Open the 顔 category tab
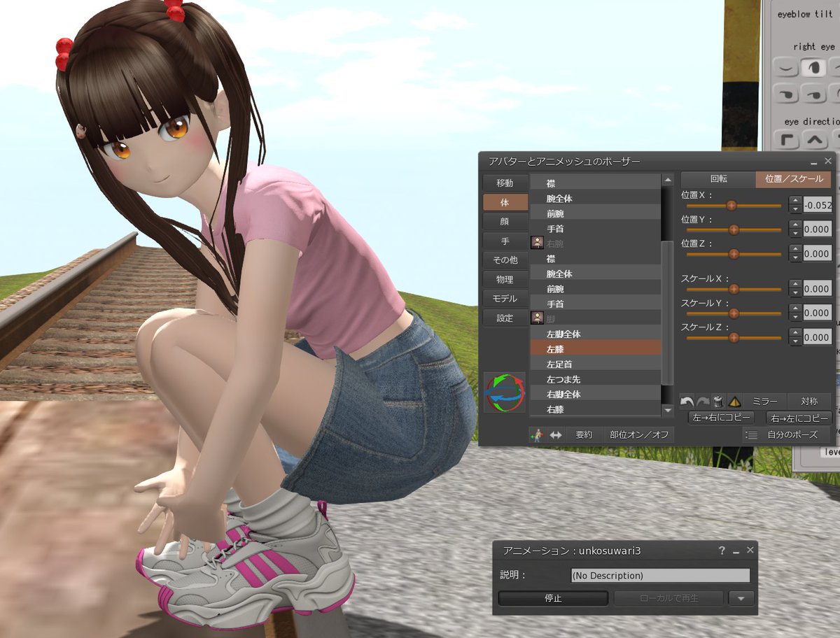The height and width of the screenshot is (638, 840). 505,222
